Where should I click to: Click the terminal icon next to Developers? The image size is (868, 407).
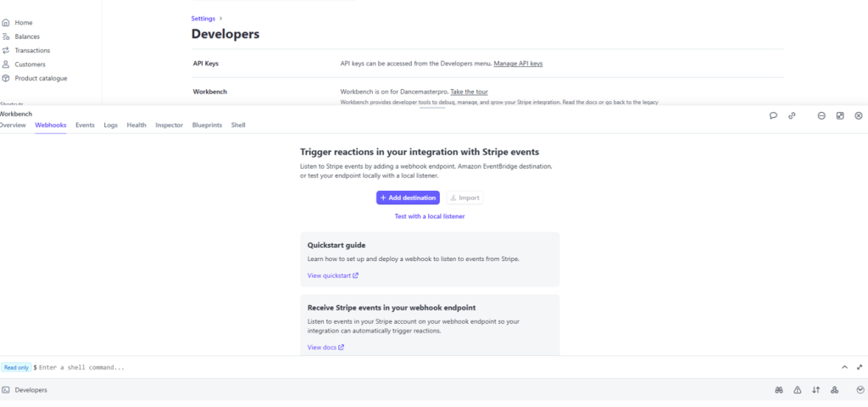click(6, 390)
